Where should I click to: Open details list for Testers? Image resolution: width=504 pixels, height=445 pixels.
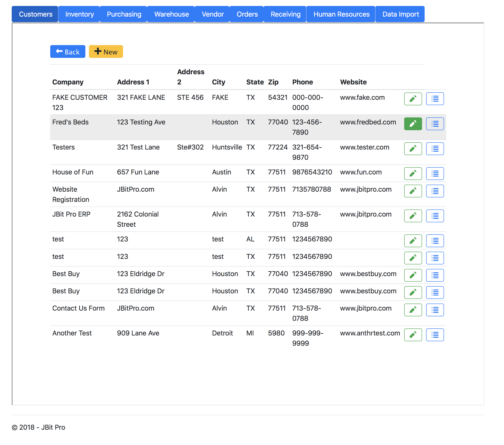(435, 148)
